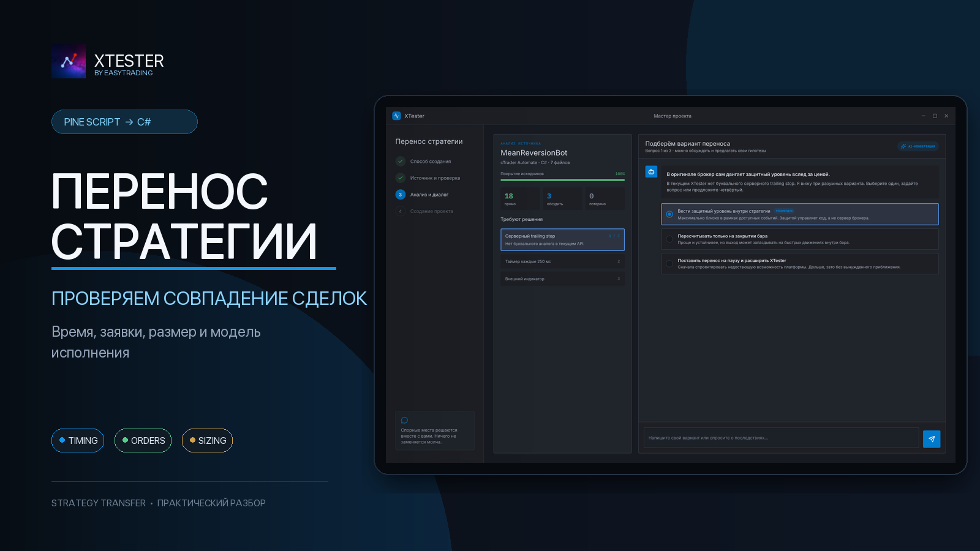
Task: Click 'BY EASYTRADING' under the XTESTER logo
Action: click(124, 73)
